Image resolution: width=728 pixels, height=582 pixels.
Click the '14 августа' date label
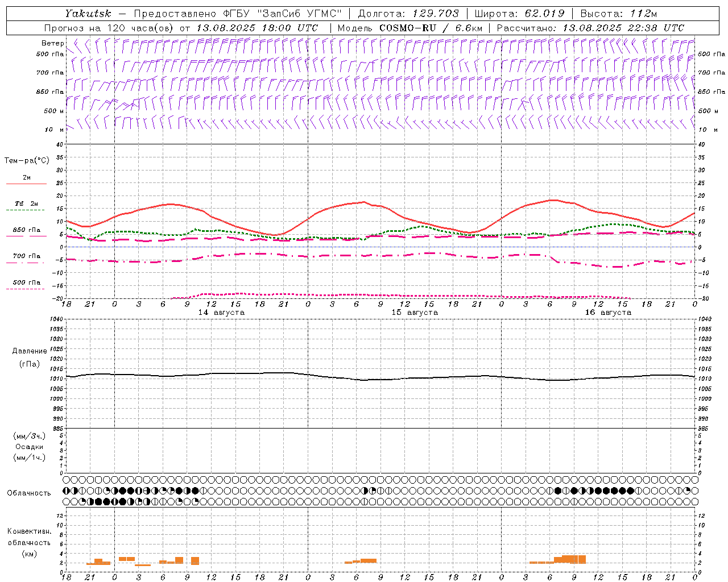pyautogui.click(x=221, y=313)
